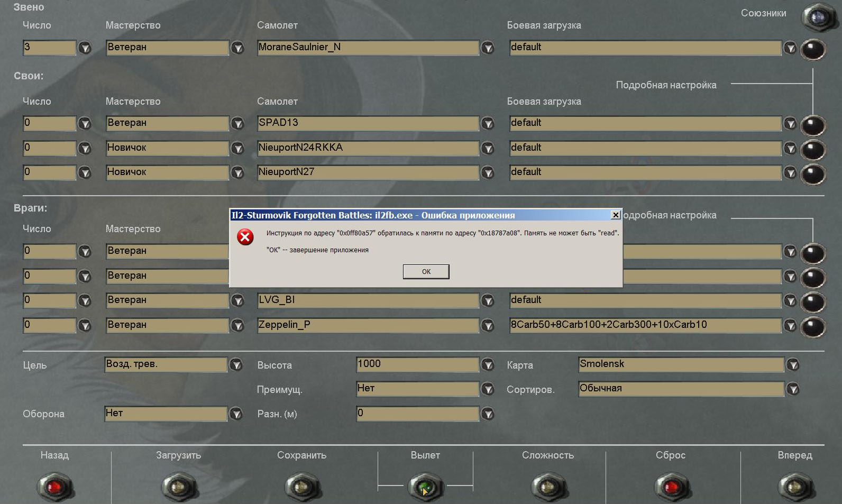Expand the loadout dropdown arrow in the Zeppelin_P row

point(790,326)
